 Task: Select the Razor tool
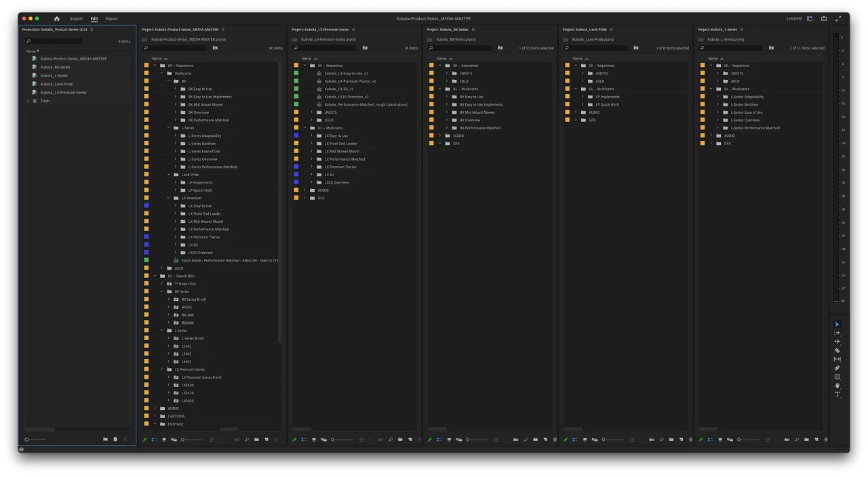click(x=837, y=351)
